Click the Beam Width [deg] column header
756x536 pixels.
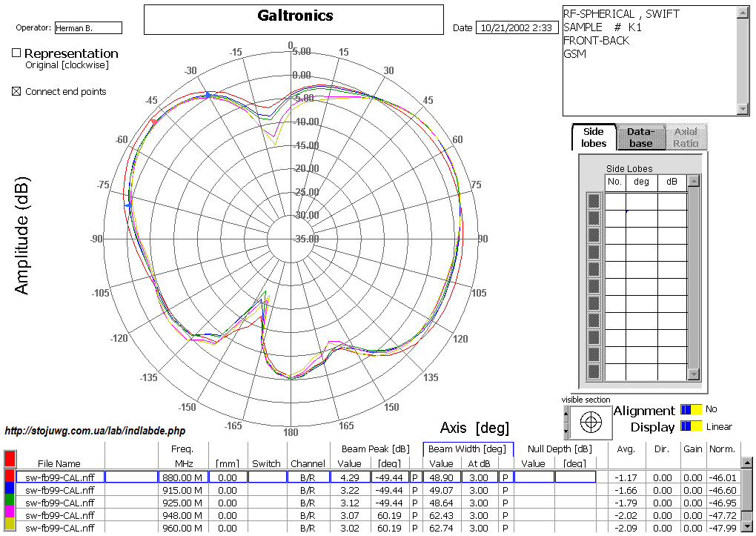pos(468,449)
